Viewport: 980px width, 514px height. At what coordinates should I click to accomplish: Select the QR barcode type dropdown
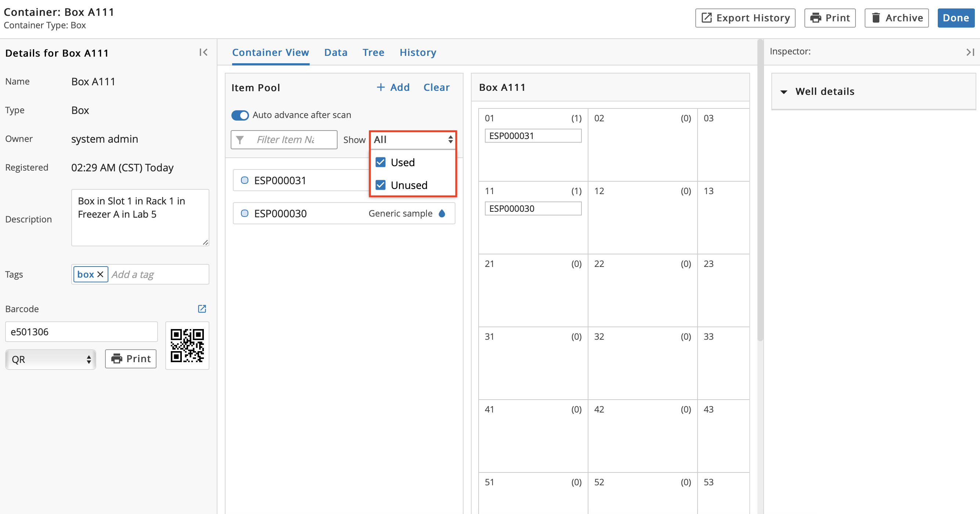coord(51,359)
